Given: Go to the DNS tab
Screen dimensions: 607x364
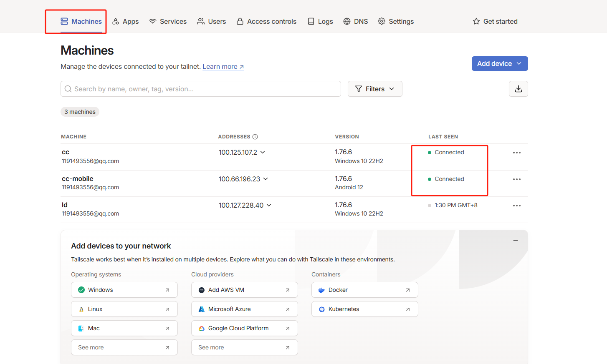Looking at the screenshot, I should click(x=356, y=21).
